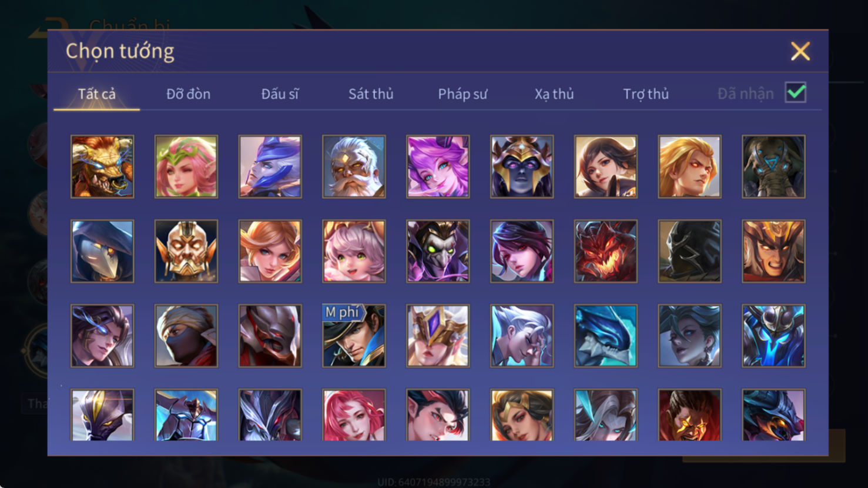Image resolution: width=868 pixels, height=488 pixels.
Task: Select the purple-haired girl hero portrait
Action: pyautogui.click(x=438, y=166)
